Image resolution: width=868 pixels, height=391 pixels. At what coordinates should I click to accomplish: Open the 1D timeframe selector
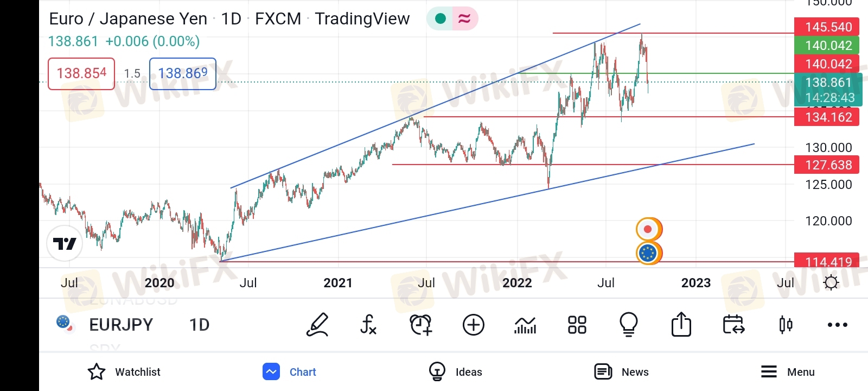tap(199, 325)
